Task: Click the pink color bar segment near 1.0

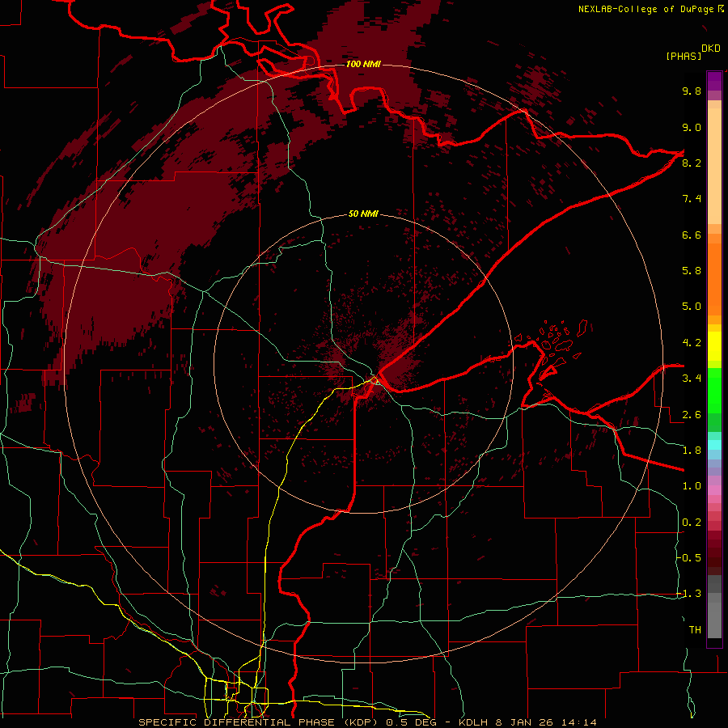Action: pyautogui.click(x=714, y=490)
